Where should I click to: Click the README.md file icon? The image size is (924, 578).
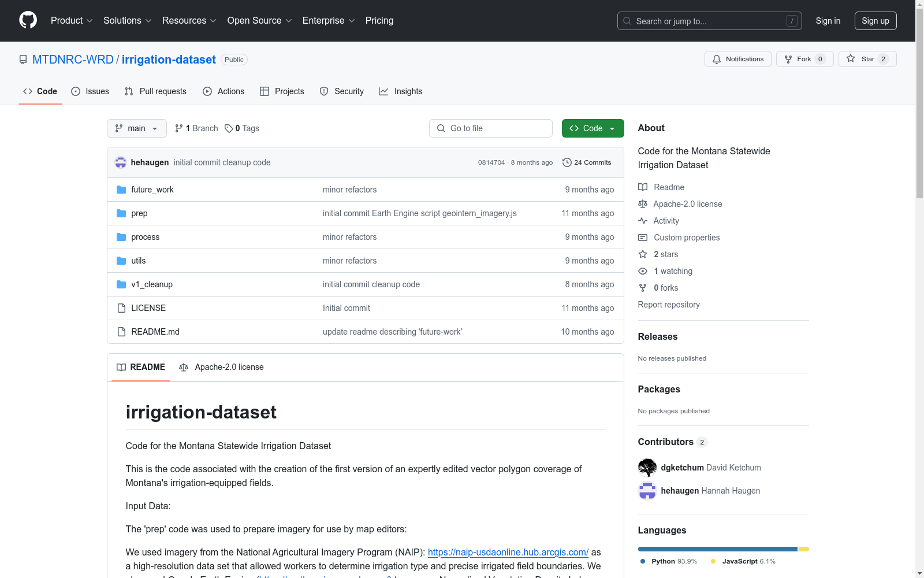click(x=121, y=332)
